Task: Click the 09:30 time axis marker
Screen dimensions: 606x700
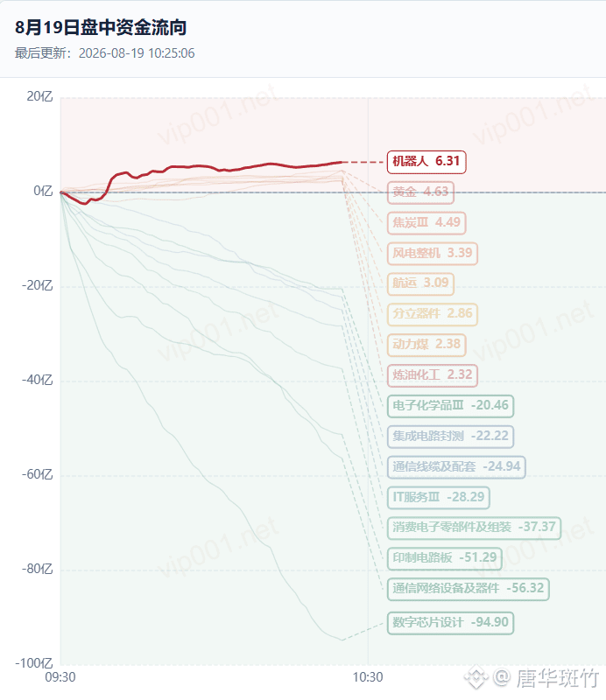Action: (60, 677)
